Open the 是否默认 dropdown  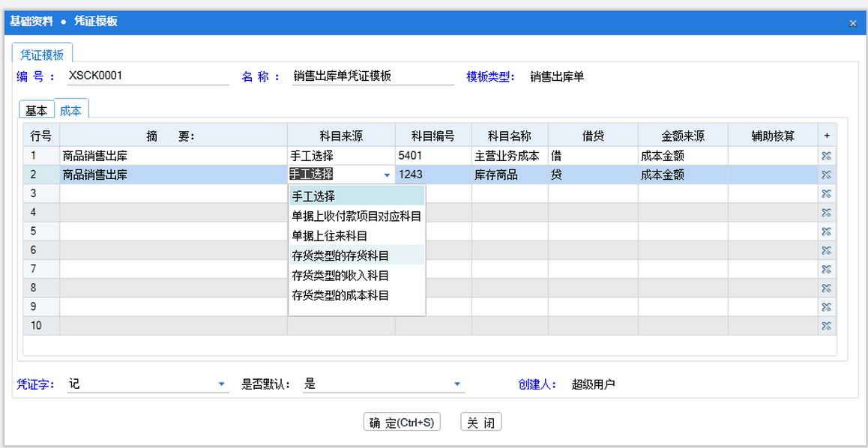click(x=456, y=384)
